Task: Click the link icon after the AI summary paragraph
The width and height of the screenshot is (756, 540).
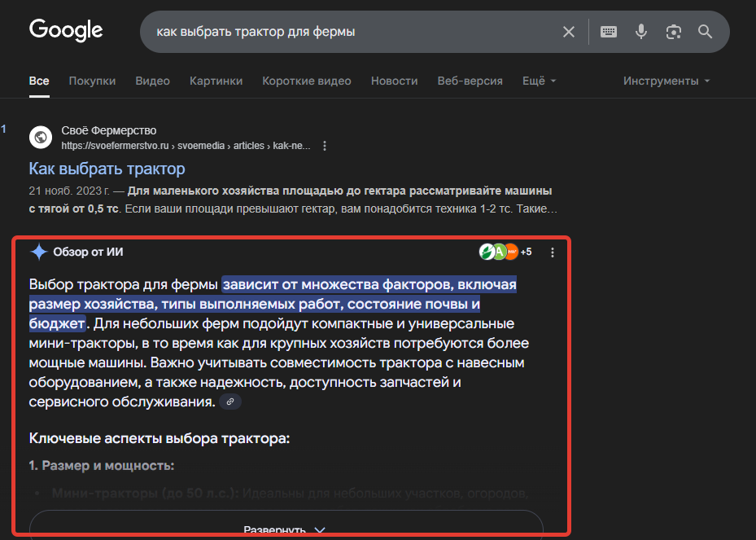Action: pyautogui.click(x=229, y=402)
